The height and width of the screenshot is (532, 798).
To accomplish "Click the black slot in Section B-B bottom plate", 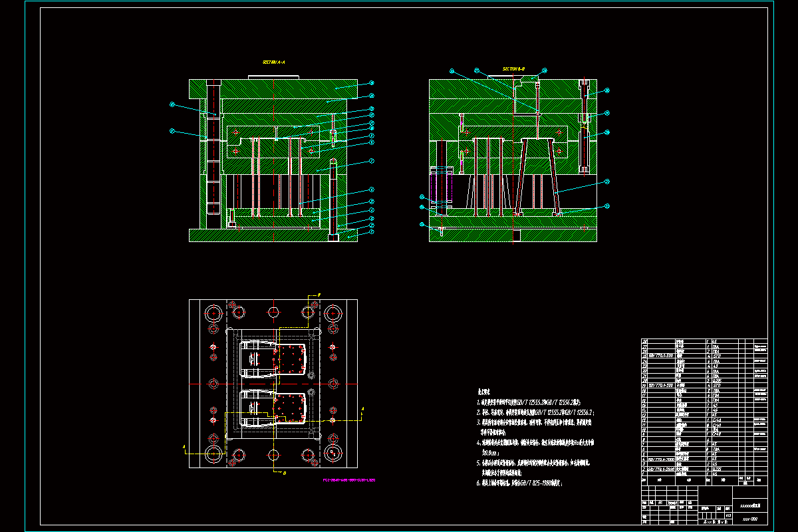I will point(515,235).
